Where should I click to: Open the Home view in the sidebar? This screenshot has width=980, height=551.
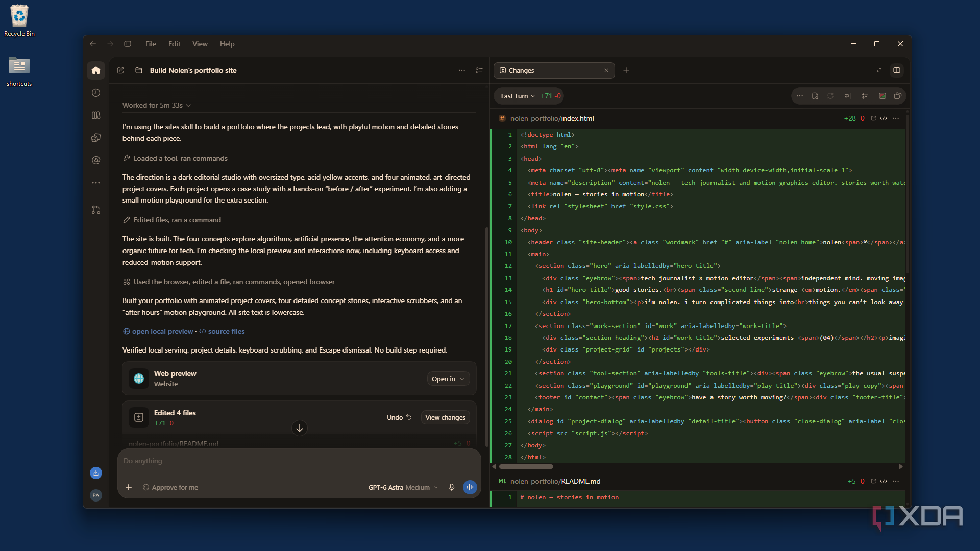click(x=96, y=70)
